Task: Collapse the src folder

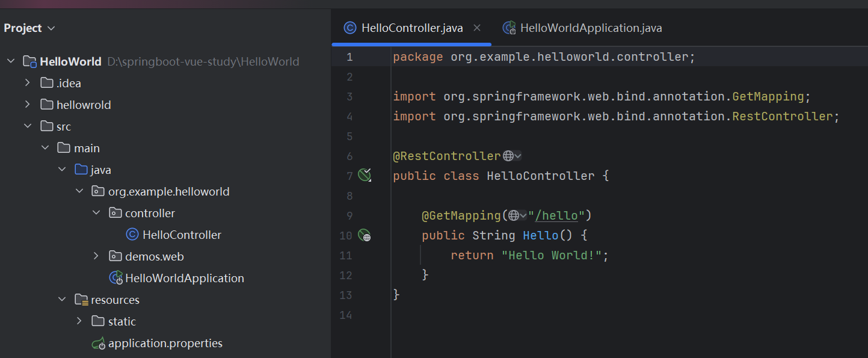Action: point(27,126)
